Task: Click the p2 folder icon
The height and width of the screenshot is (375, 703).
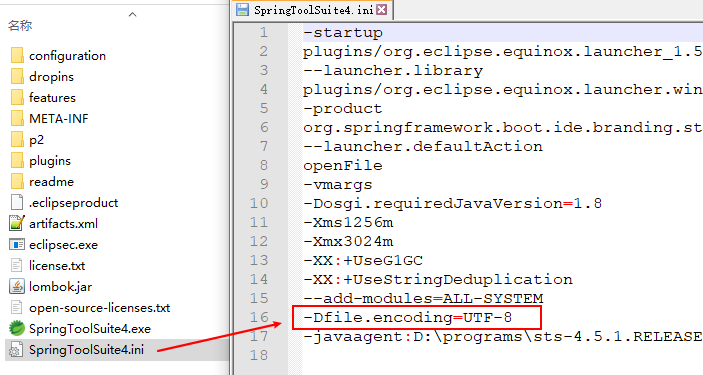Action: 17,140
